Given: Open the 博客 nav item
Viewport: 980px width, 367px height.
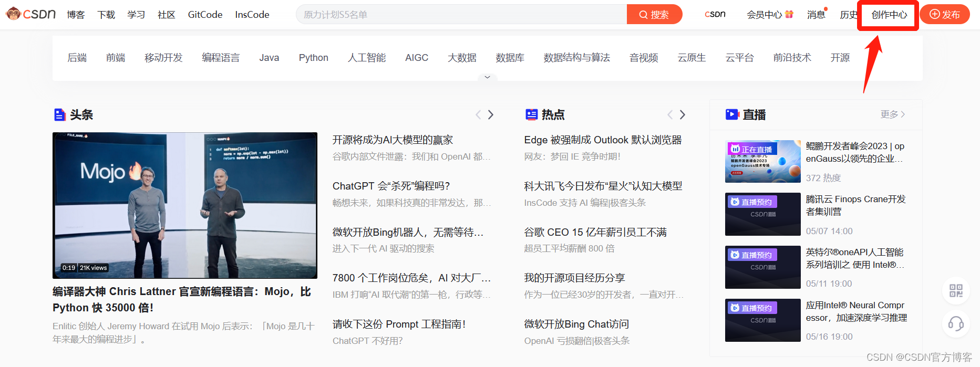Looking at the screenshot, I should [76, 15].
